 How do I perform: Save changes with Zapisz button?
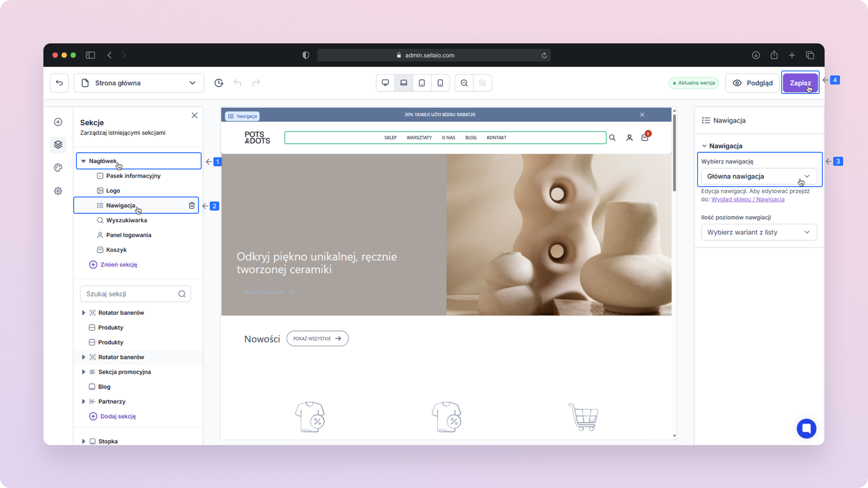coord(800,83)
